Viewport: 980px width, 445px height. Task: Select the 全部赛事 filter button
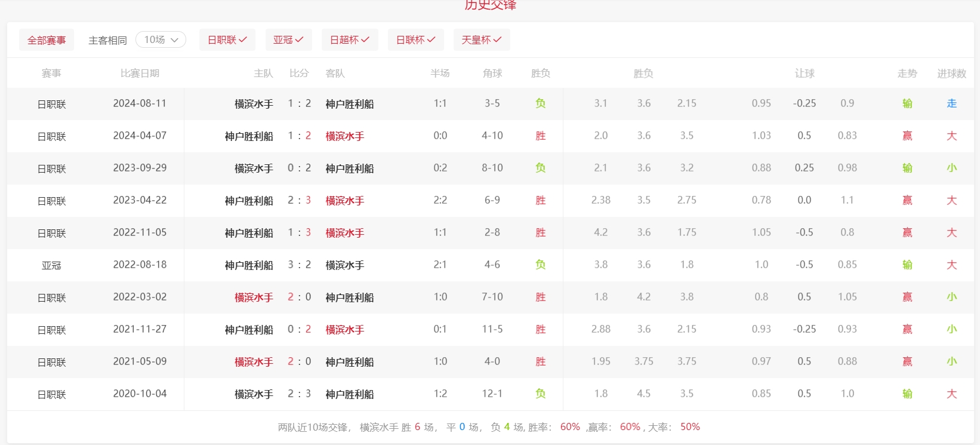tap(47, 40)
